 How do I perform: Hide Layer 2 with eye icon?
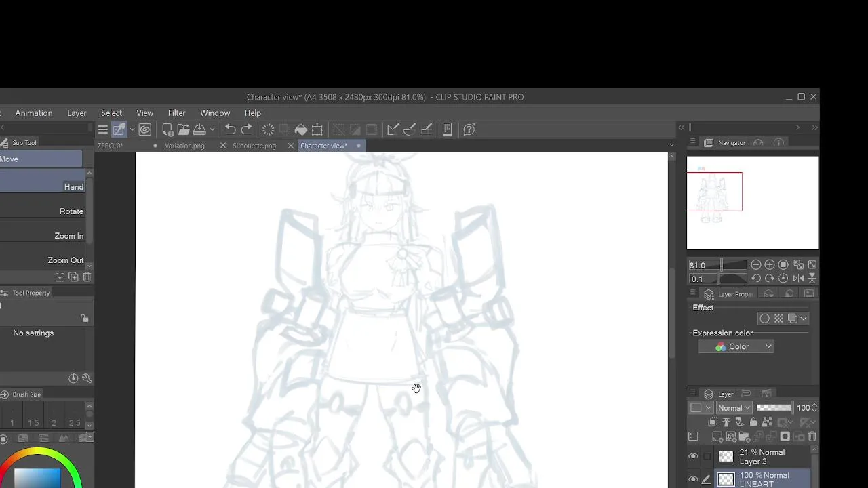(x=693, y=457)
